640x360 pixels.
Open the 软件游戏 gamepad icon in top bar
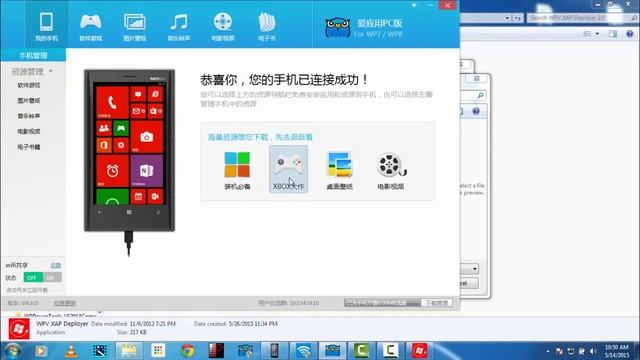[91, 27]
